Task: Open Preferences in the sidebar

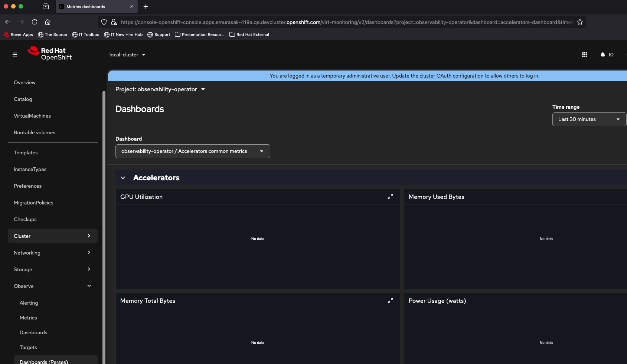Action: point(27,186)
